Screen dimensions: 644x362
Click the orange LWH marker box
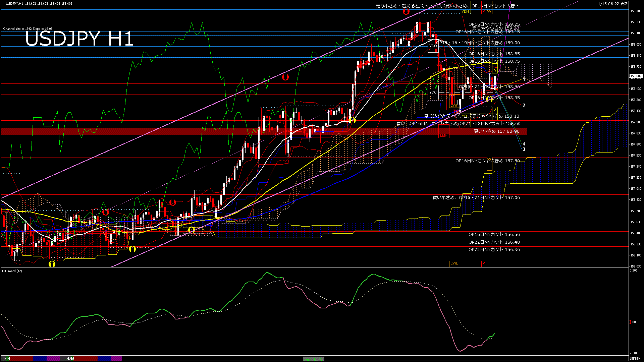tap(454, 105)
